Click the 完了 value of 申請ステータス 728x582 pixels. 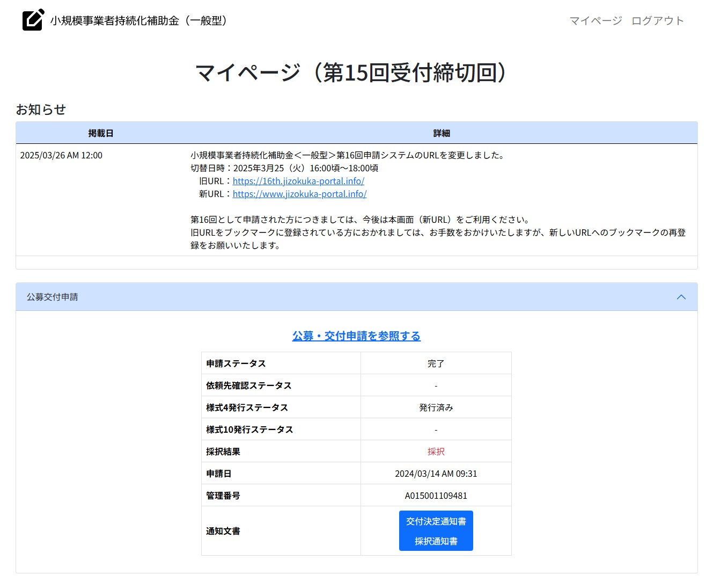436,363
